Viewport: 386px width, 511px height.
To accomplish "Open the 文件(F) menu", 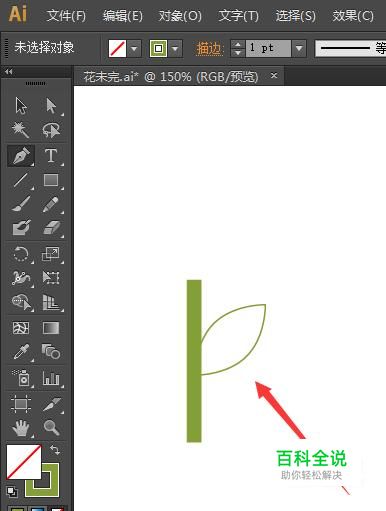I will 66,16.
